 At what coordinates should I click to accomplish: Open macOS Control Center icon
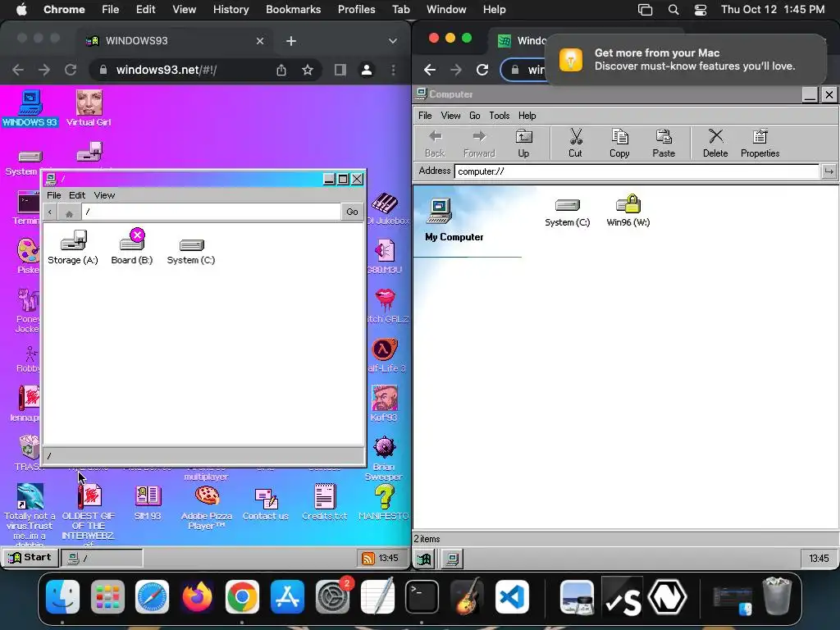(701, 10)
